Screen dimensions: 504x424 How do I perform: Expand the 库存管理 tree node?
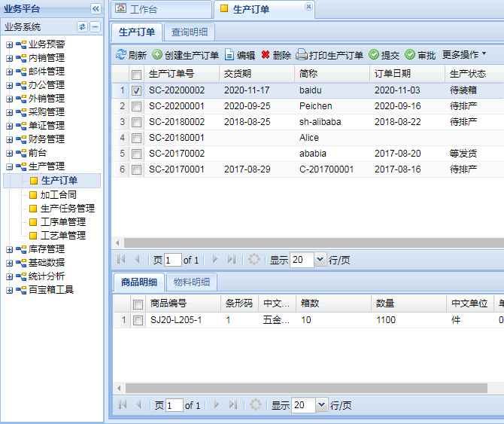[10, 249]
